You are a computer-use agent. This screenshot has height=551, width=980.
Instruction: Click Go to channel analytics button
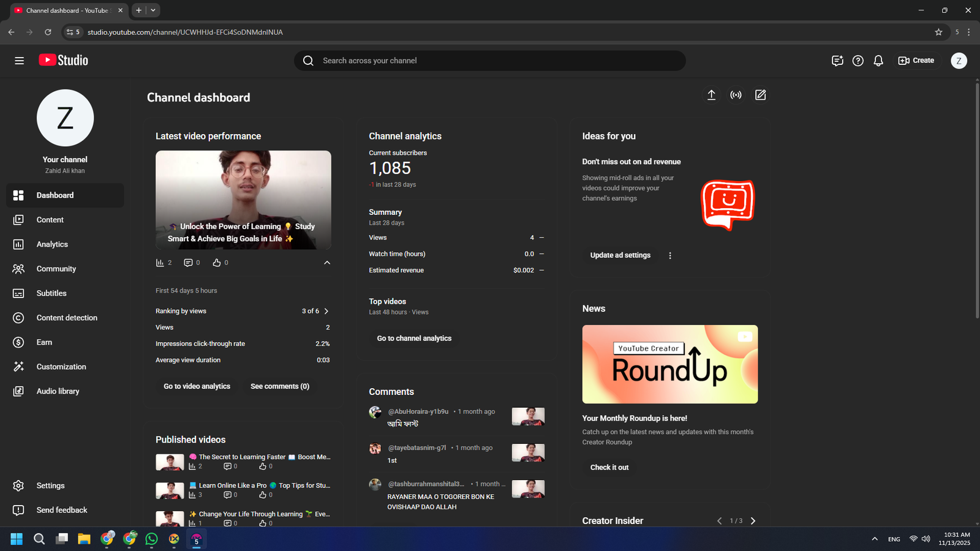click(414, 339)
